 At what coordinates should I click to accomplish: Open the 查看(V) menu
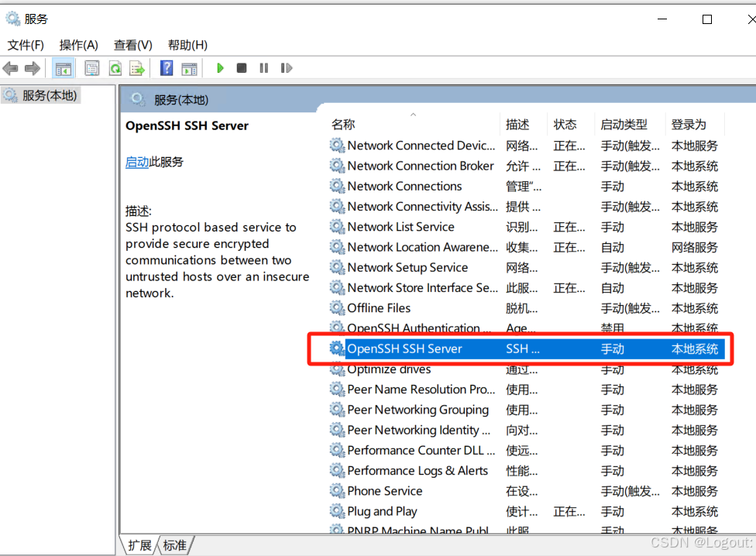[133, 45]
